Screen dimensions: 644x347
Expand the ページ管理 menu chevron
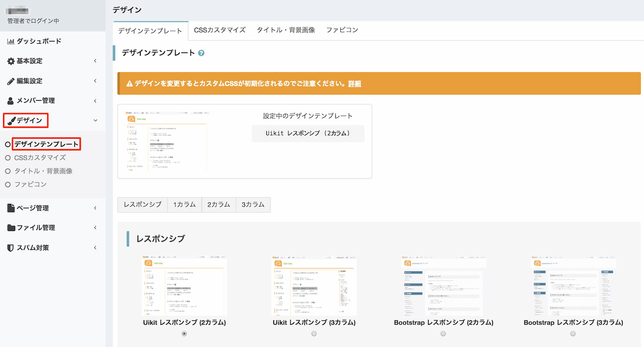[x=95, y=208]
